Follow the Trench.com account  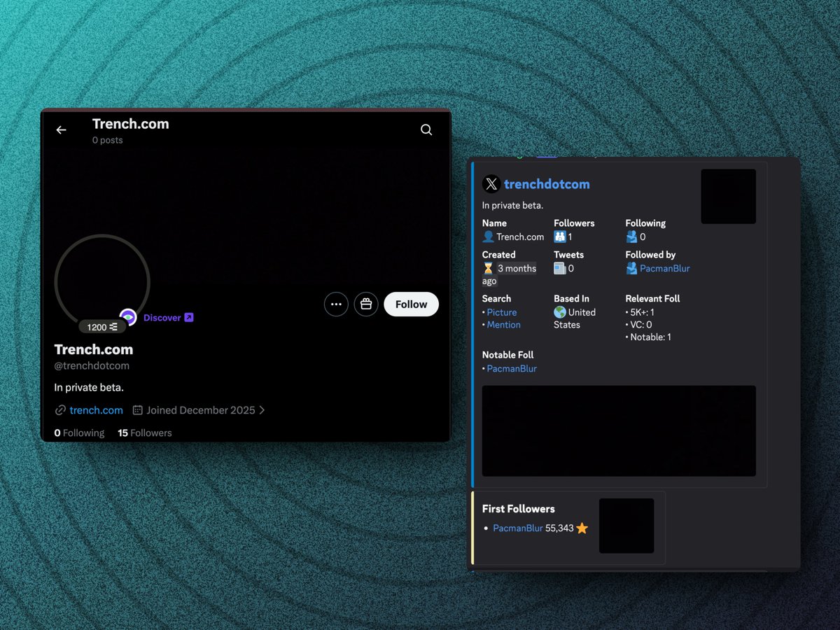coord(412,304)
